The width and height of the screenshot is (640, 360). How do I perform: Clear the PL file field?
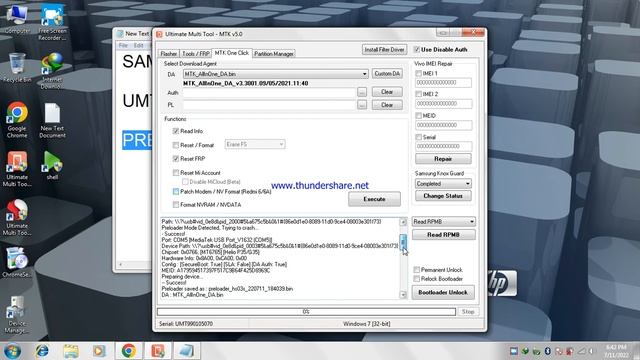pos(387,105)
